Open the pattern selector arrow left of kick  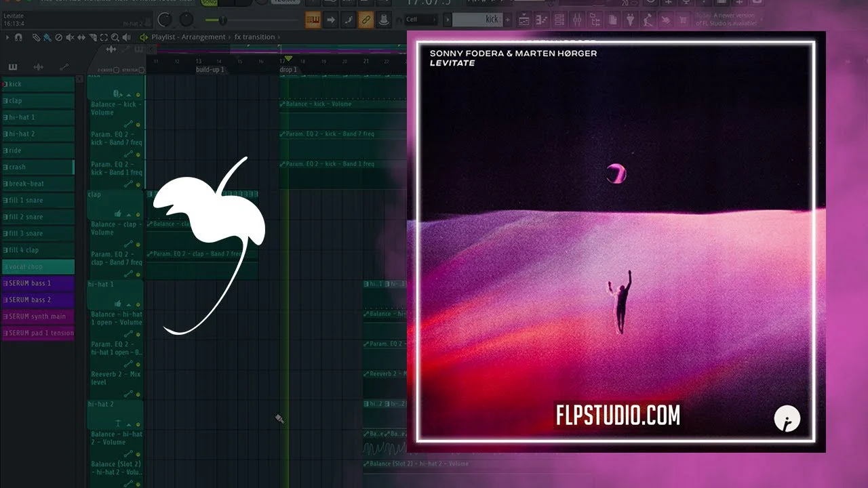pyautogui.click(x=448, y=20)
